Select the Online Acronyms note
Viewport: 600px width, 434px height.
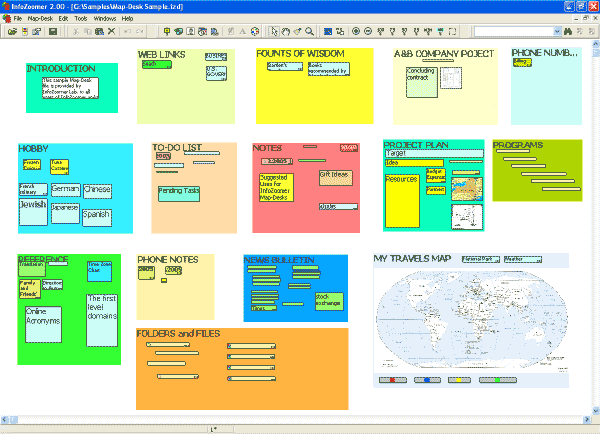(x=43, y=324)
